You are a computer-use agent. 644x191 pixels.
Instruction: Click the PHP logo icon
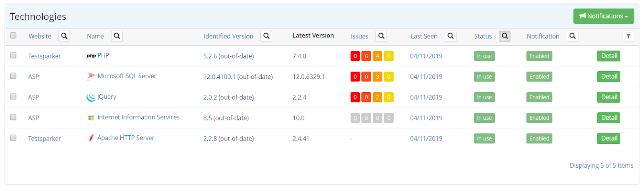click(91, 56)
